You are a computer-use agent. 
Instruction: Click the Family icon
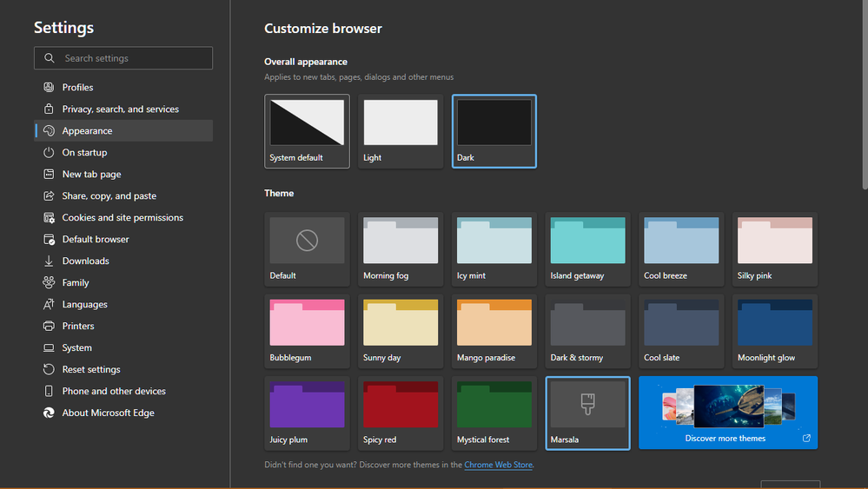49,282
